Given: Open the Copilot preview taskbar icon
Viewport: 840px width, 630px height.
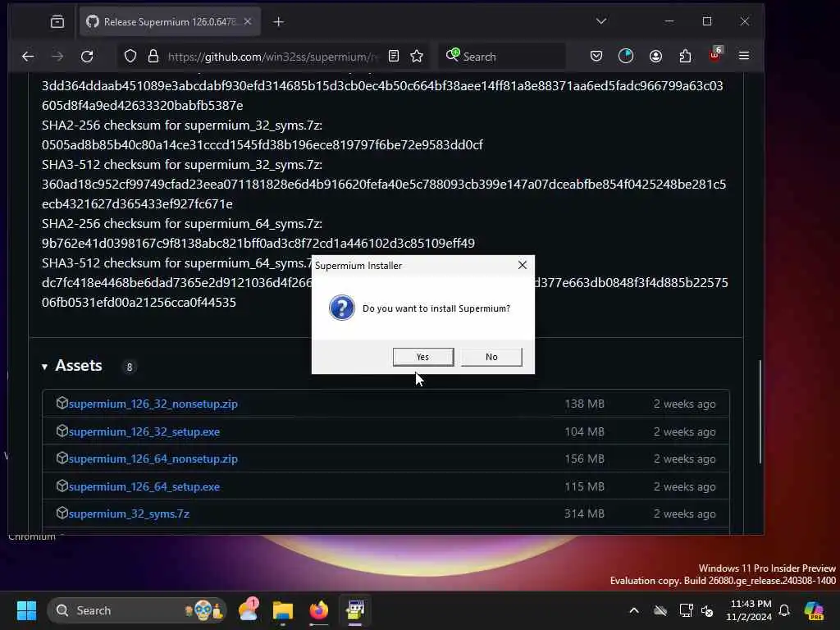Looking at the screenshot, I should click(814, 610).
